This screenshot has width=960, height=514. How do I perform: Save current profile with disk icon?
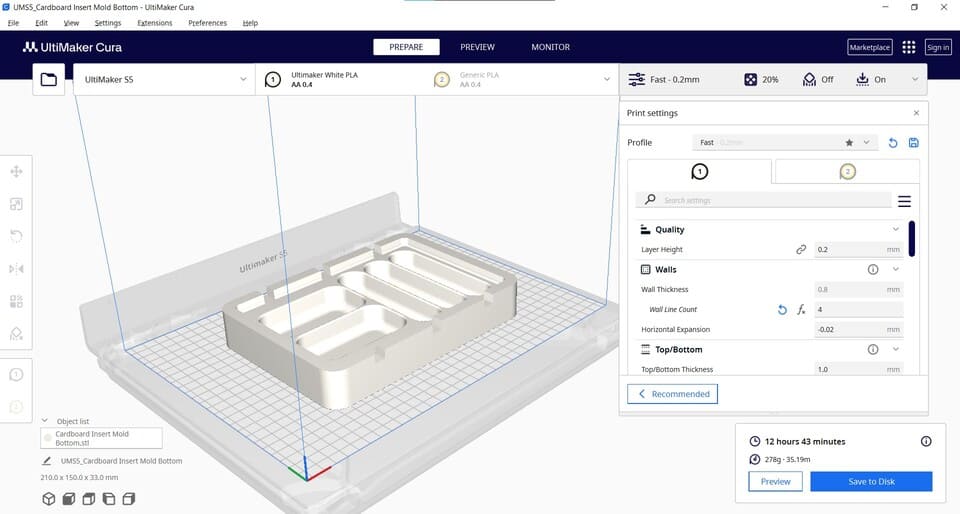coord(913,143)
